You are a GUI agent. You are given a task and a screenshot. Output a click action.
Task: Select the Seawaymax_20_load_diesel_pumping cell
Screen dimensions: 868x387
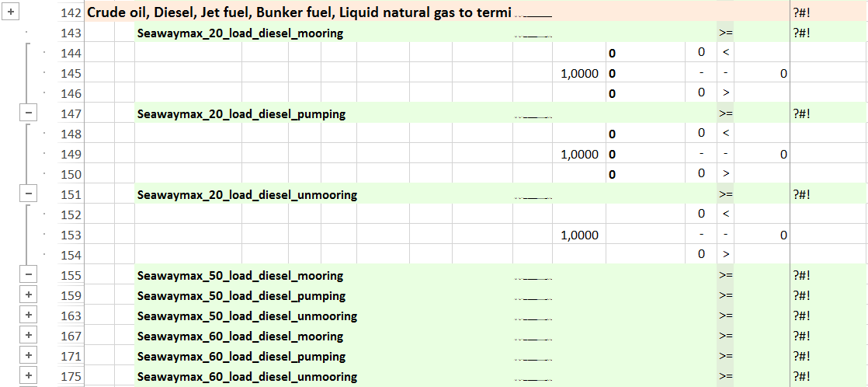coord(241,114)
